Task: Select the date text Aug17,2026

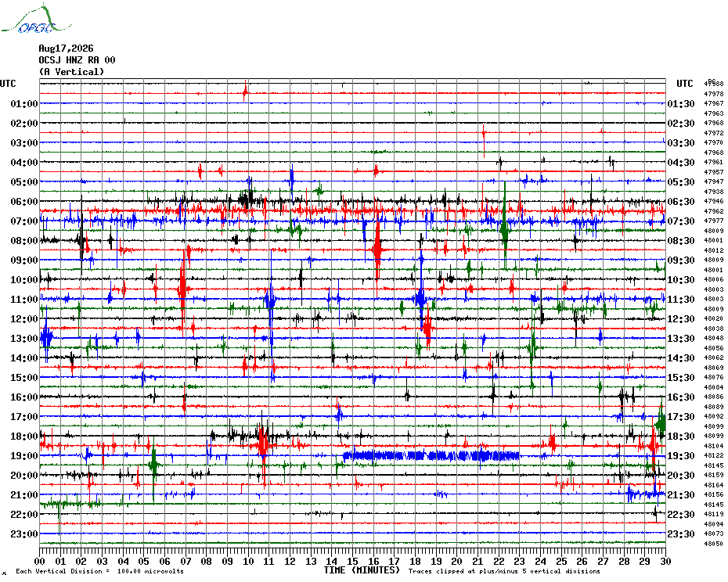Action: pyautogui.click(x=66, y=48)
